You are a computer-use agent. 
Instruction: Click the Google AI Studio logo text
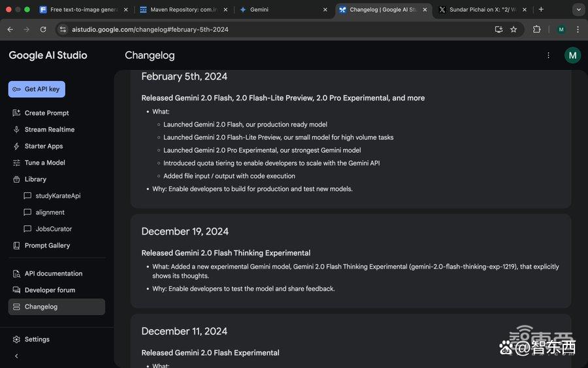tap(48, 55)
